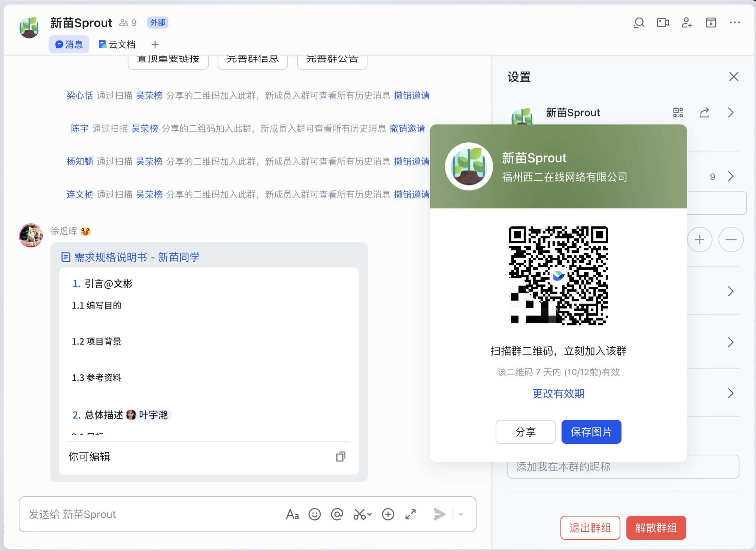Viewport: 756px width, 551px height.
Task: Start a video meeting via camera icon
Action: coord(663,23)
